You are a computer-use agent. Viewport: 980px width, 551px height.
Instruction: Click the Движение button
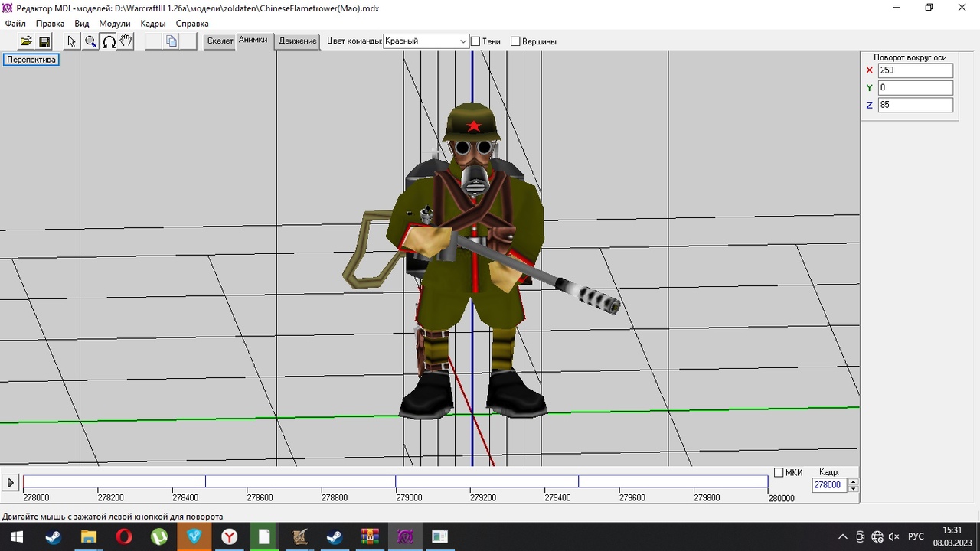click(x=298, y=41)
